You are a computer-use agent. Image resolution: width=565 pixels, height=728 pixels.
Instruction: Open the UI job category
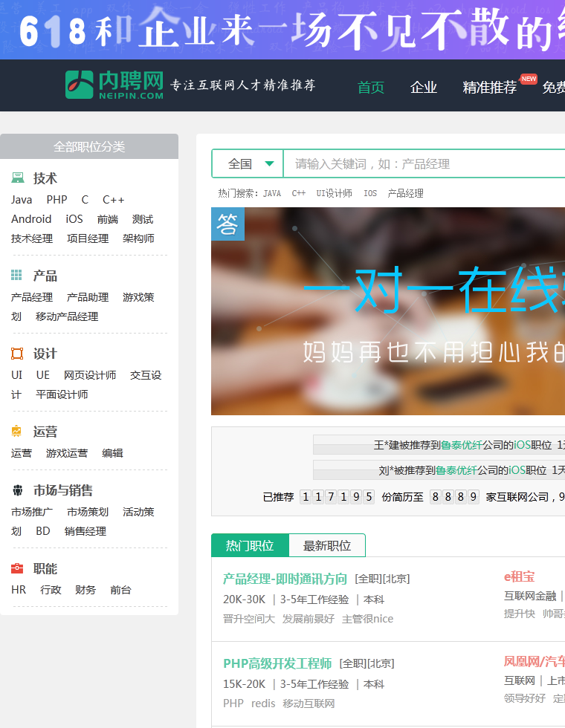pos(16,375)
